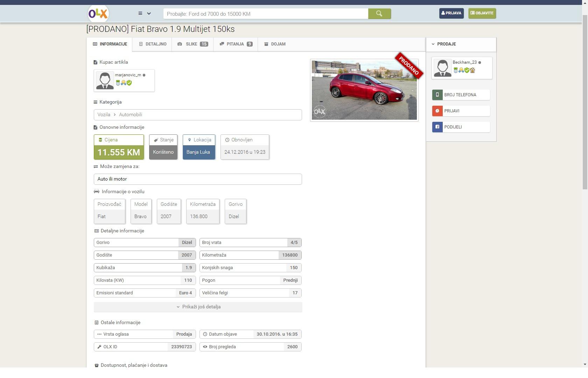588x378 pixels.
Task: Click the BROJ TELEFONA button
Action: click(461, 95)
